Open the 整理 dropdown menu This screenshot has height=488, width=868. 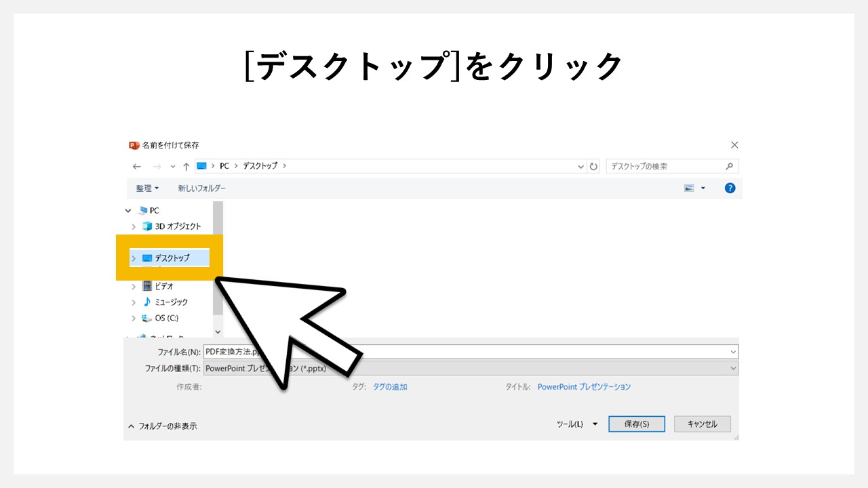tap(147, 188)
